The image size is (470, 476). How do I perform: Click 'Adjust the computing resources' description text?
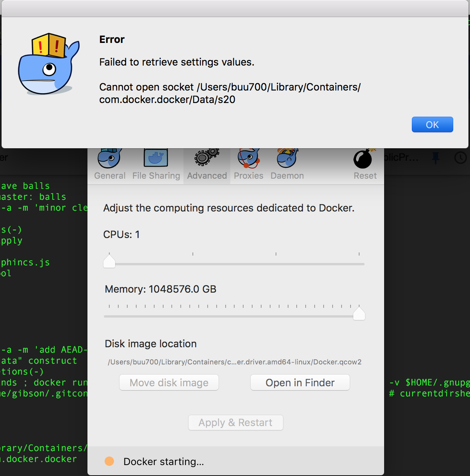coord(229,208)
